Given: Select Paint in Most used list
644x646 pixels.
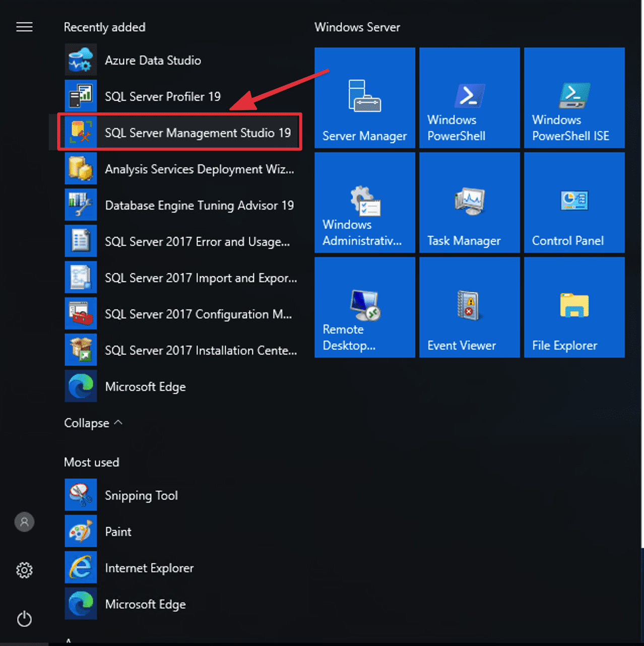Looking at the screenshot, I should click(x=118, y=532).
